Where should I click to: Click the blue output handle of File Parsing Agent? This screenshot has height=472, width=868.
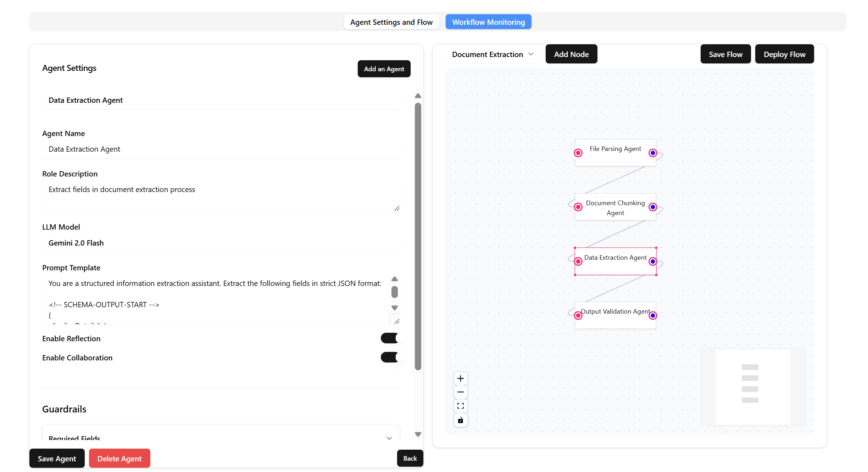[652, 153]
